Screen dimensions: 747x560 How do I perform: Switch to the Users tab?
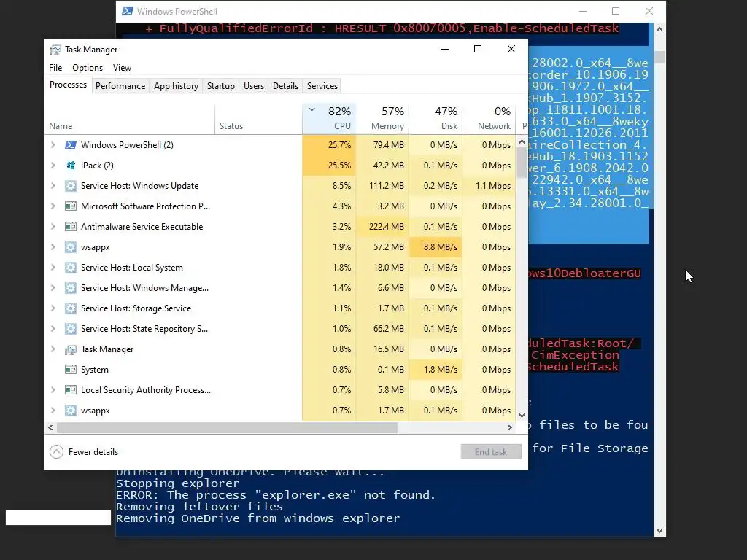click(x=253, y=86)
